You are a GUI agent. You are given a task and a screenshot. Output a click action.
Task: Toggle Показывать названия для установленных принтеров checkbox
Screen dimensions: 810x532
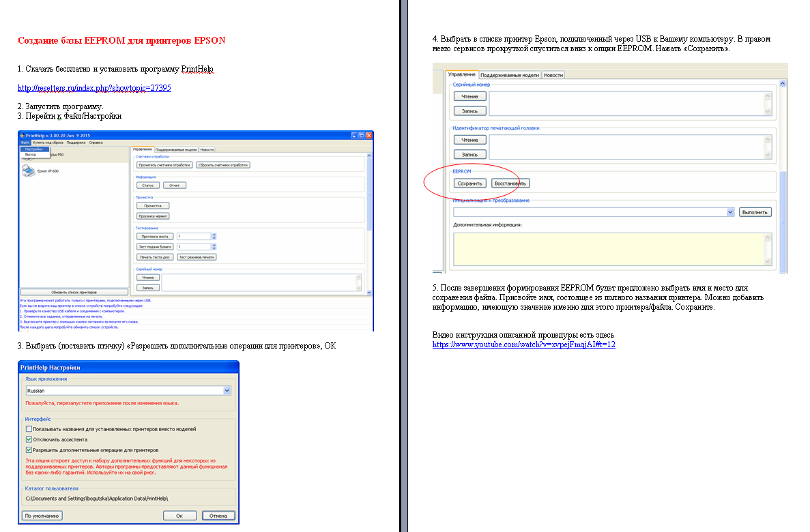[x=29, y=429]
